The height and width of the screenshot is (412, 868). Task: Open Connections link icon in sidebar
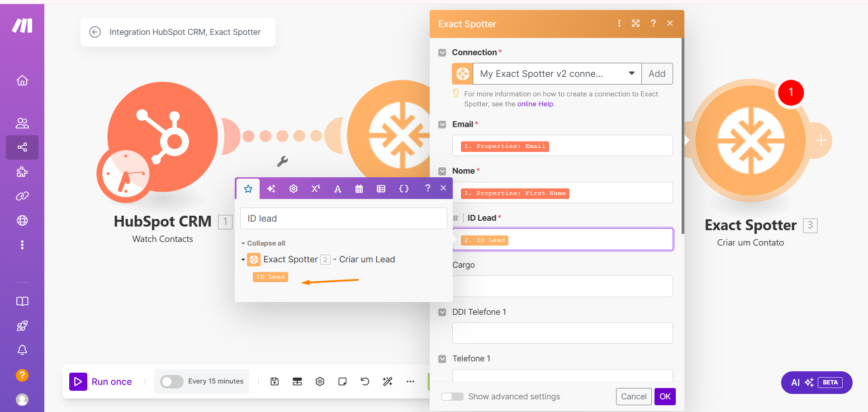click(x=22, y=196)
